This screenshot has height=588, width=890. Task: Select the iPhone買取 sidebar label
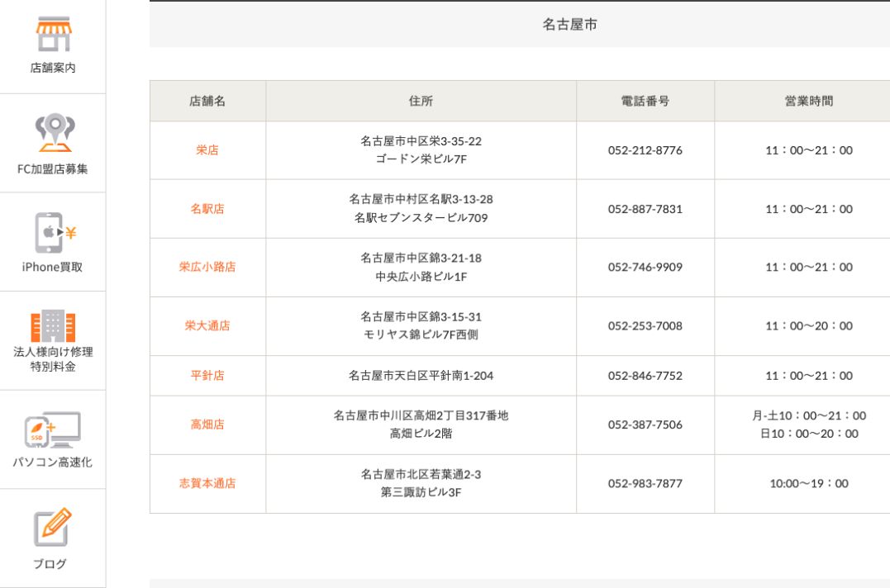(52, 267)
